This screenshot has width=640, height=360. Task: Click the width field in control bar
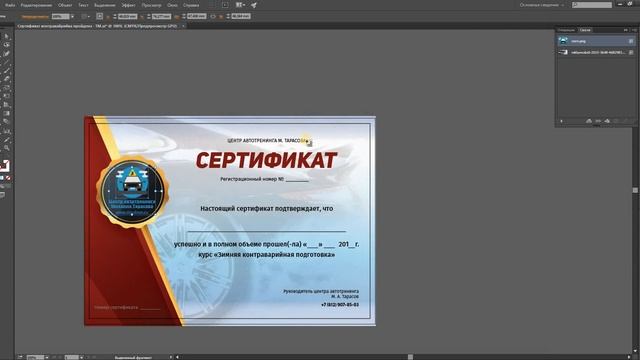197,16
